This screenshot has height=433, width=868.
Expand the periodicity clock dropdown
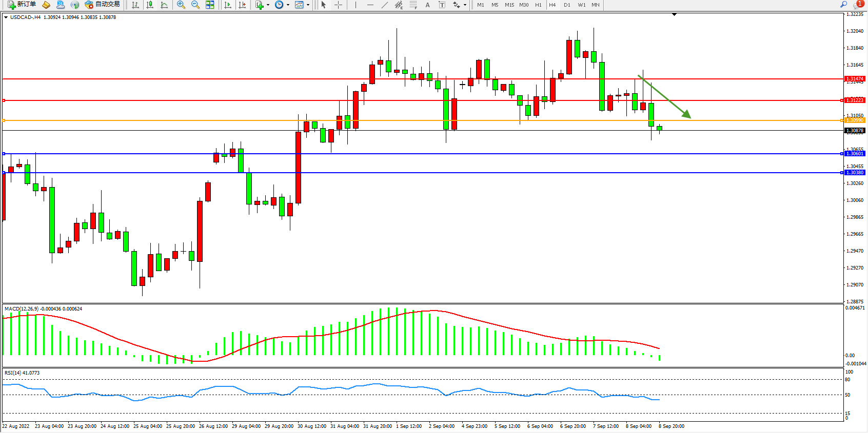288,5
